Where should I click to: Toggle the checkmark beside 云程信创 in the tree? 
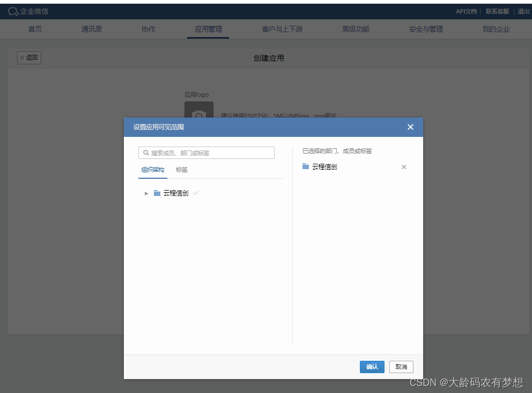[x=196, y=193]
